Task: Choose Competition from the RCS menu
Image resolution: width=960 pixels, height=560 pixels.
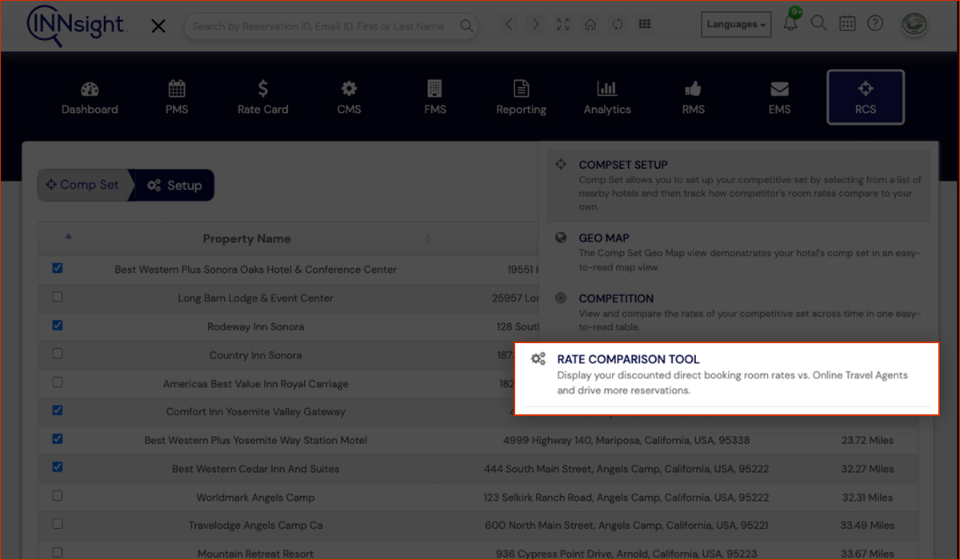Action: [738, 313]
